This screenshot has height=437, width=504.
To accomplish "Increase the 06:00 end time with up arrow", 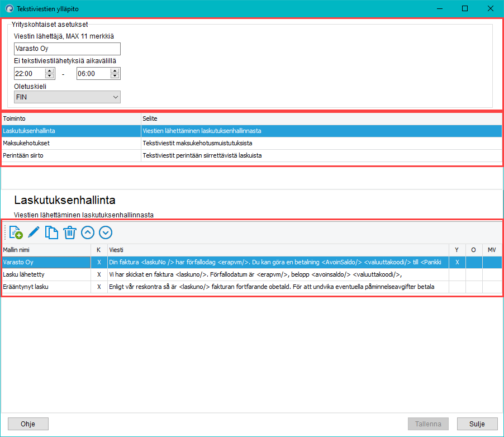I will [115, 71].
